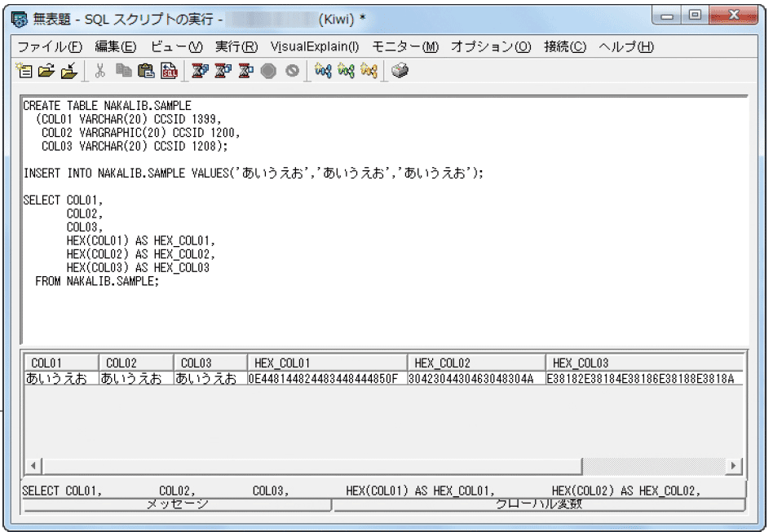Minimize the SQL script window

point(666,15)
